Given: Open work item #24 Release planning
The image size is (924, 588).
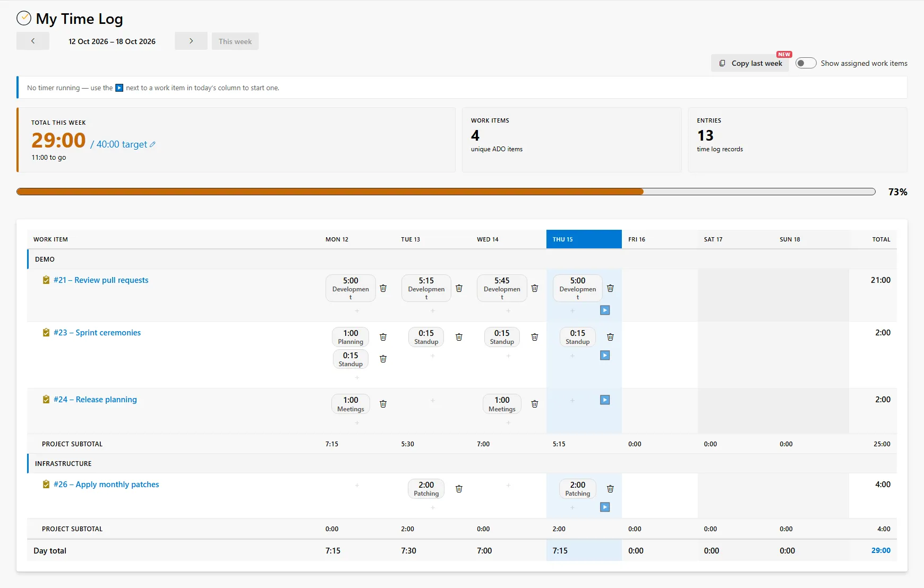Looking at the screenshot, I should click(x=95, y=400).
